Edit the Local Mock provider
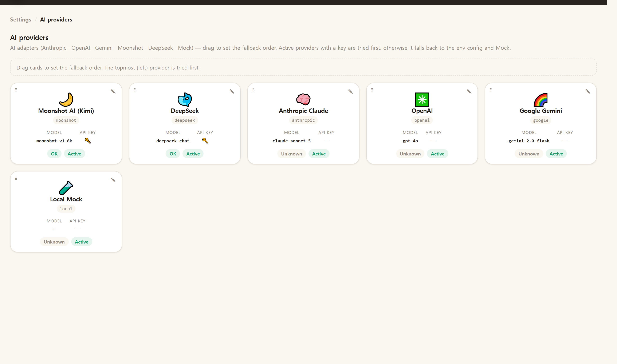This screenshot has height=364, width=617. (113, 180)
